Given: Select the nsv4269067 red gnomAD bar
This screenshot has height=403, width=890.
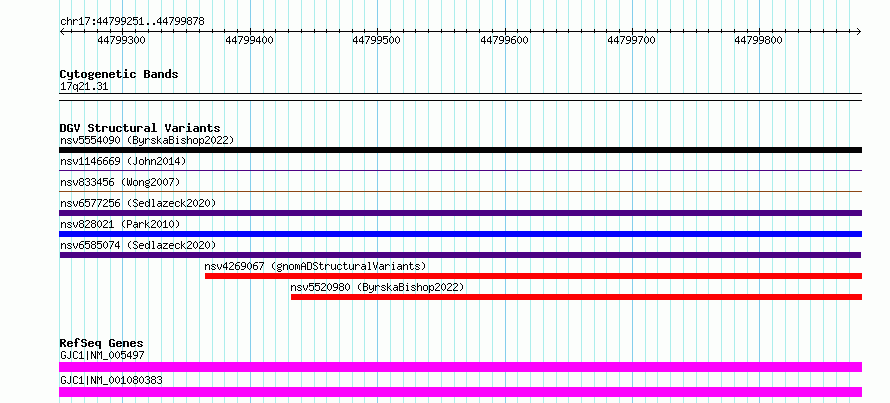Looking at the screenshot, I should [x=533, y=276].
